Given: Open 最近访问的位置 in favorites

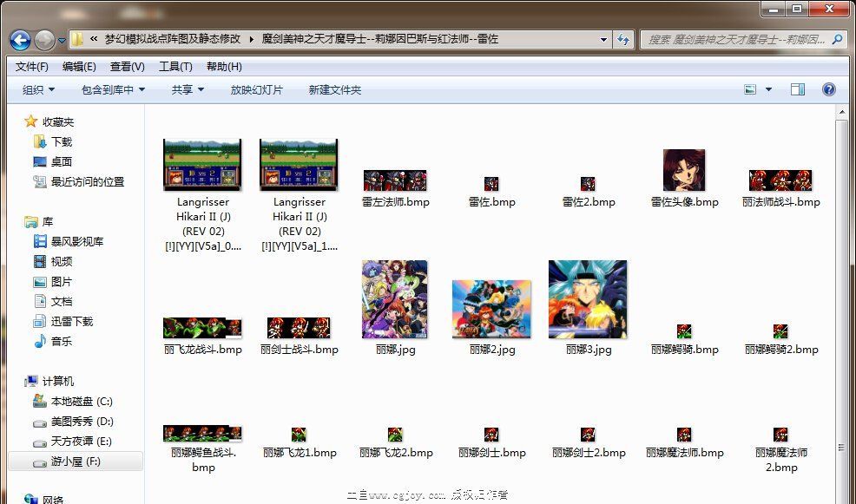Looking at the screenshot, I should (x=79, y=181).
